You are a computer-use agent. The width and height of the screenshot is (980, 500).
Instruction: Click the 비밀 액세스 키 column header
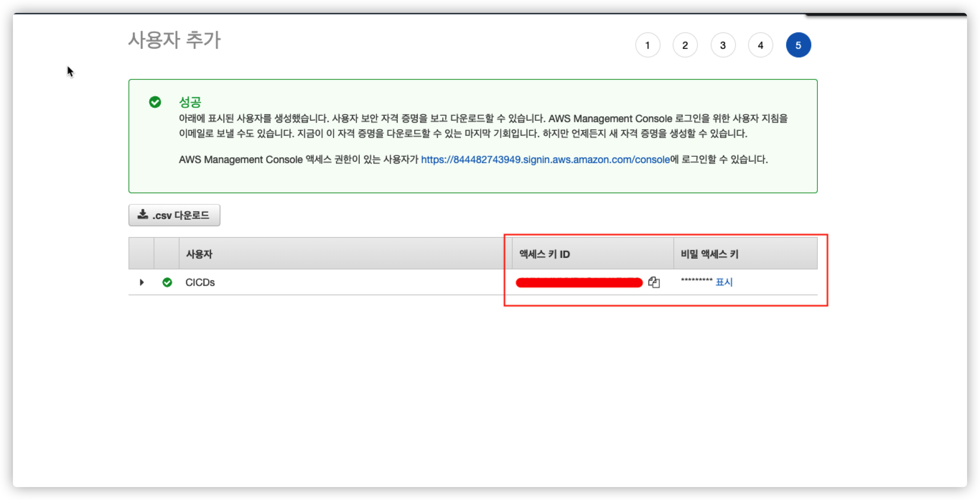coord(709,254)
